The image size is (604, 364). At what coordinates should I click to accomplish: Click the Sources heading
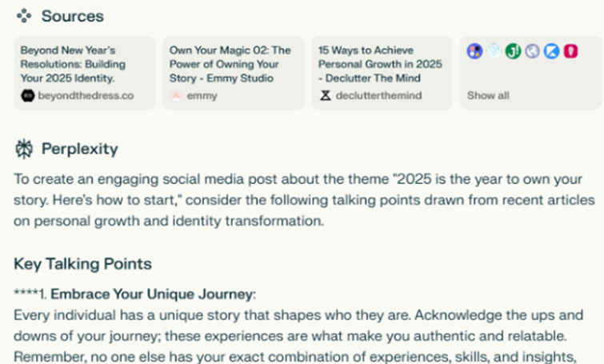click(x=73, y=16)
